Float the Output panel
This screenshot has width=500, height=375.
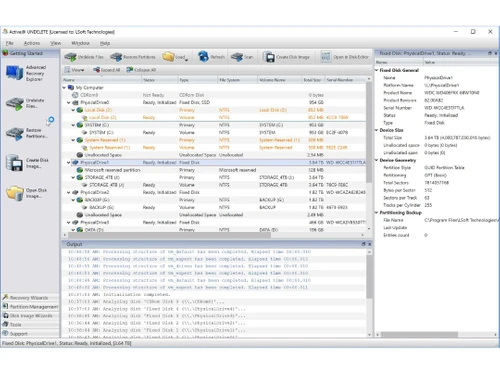point(363,244)
